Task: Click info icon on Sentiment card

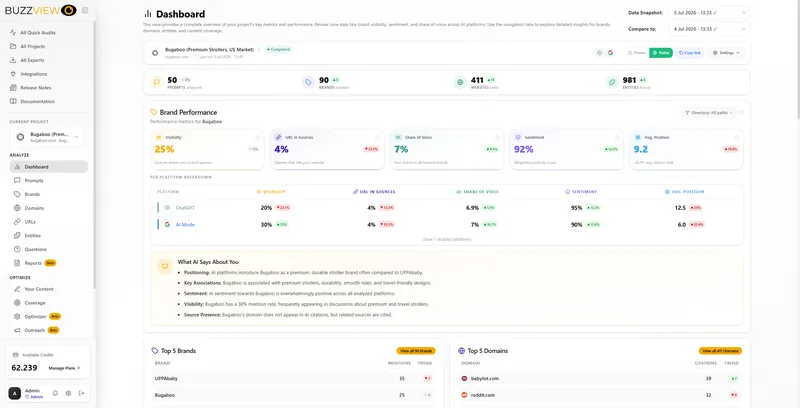Action: (x=617, y=138)
